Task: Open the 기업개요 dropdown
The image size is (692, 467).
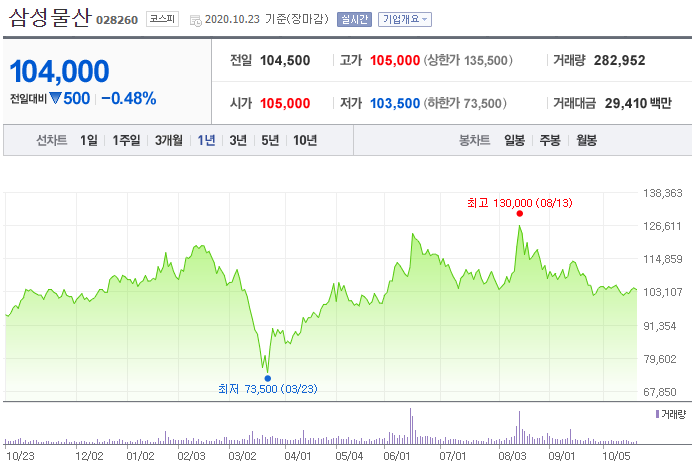Action: point(405,19)
